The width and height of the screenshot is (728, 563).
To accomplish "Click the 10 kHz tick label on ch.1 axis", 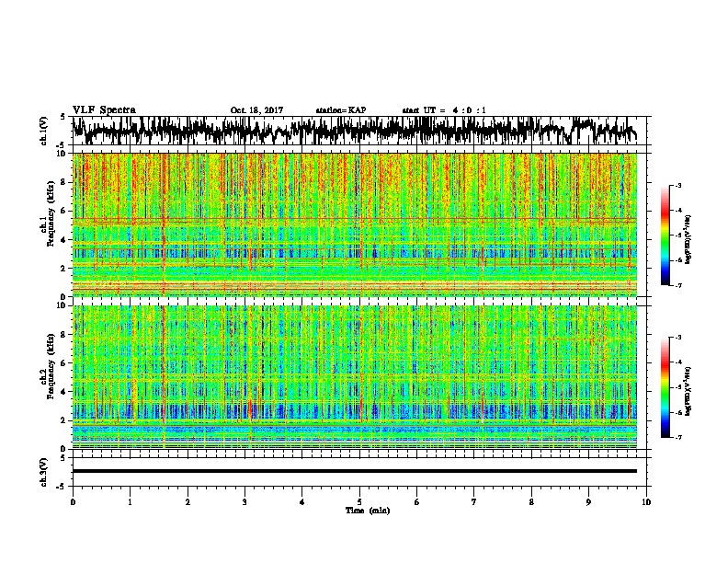I will point(62,154).
